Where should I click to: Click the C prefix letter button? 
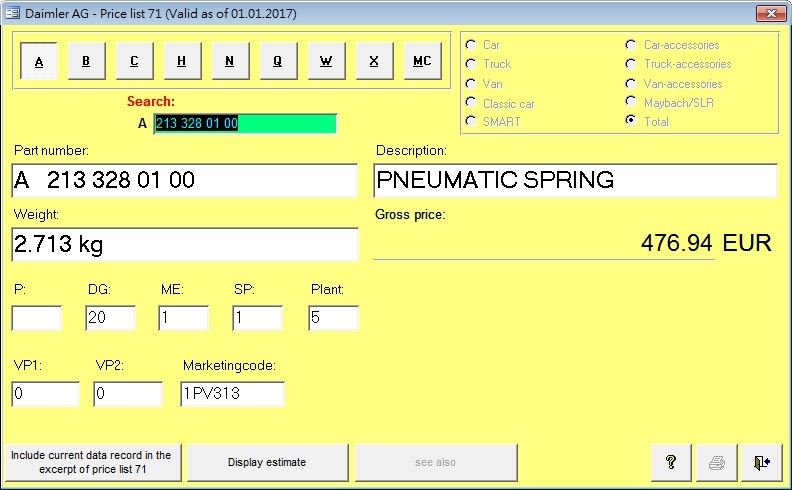tap(134, 61)
